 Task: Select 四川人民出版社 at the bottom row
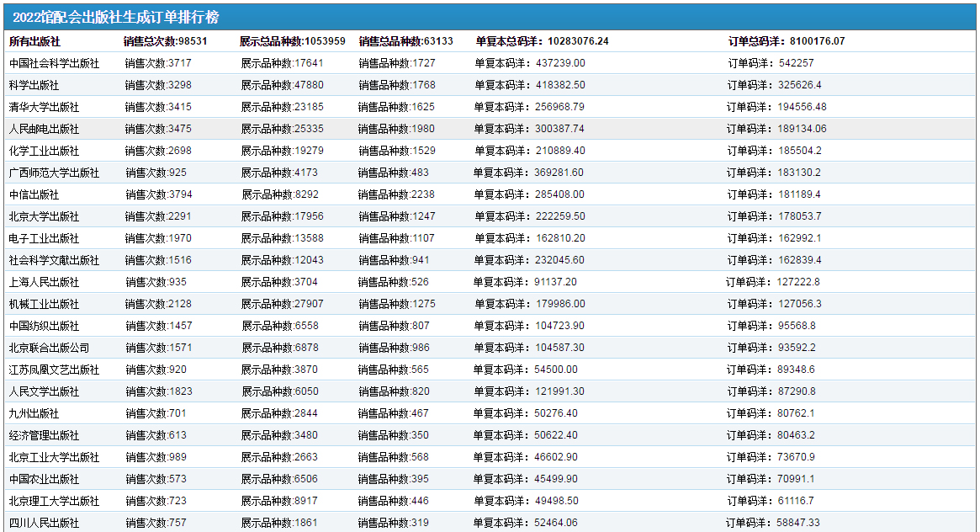(x=44, y=523)
